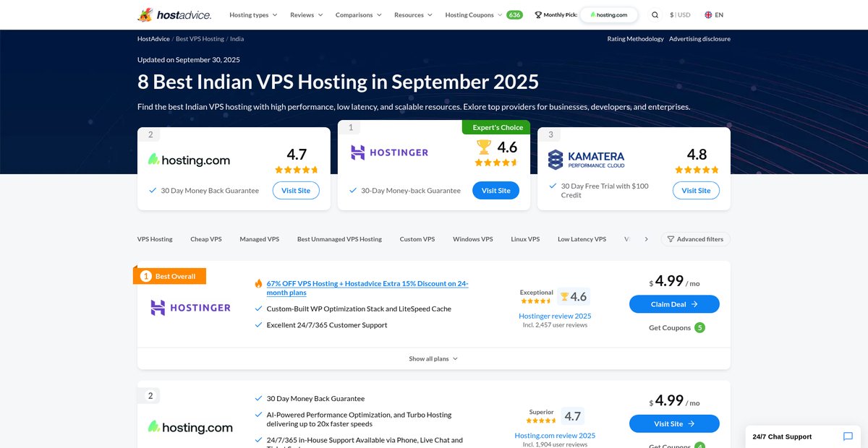
Task: Select the Cheap VPS tab
Action: (x=206, y=239)
